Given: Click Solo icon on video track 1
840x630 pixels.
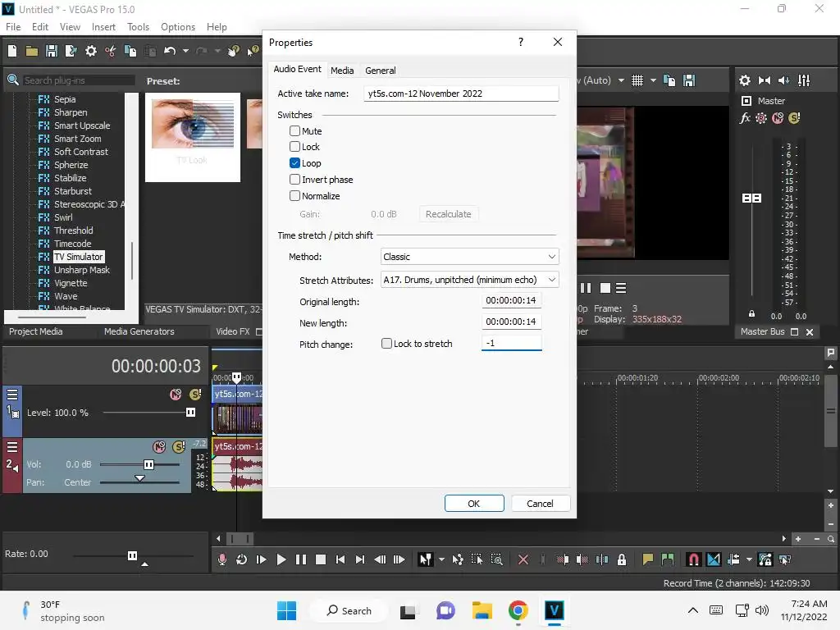Looking at the screenshot, I should coord(195,395).
